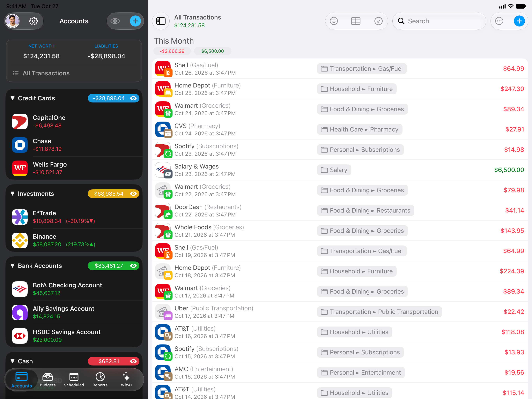Open the AMC Entertainment transaction
The image size is (532, 399).
[340, 373]
